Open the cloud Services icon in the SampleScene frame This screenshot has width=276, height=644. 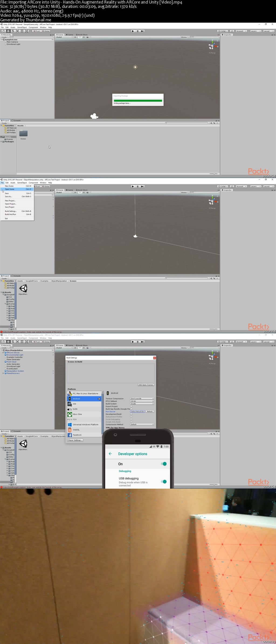(x=232, y=31)
